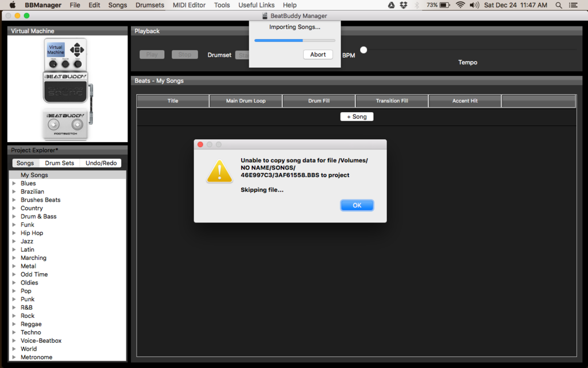The height and width of the screenshot is (368, 588).
Task: Click the pedal's middle drum set knob
Action: click(x=65, y=64)
